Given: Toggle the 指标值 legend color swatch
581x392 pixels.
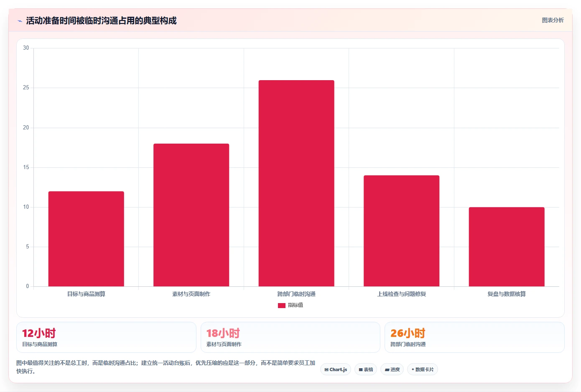Looking at the screenshot, I should 282,306.
